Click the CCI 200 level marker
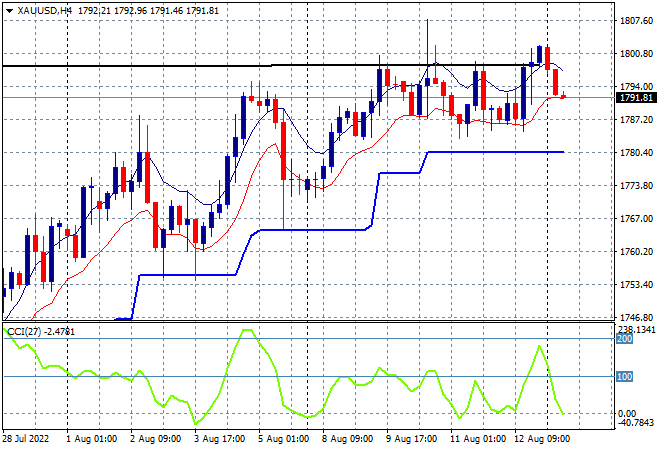The image size is (660, 450). coord(624,339)
